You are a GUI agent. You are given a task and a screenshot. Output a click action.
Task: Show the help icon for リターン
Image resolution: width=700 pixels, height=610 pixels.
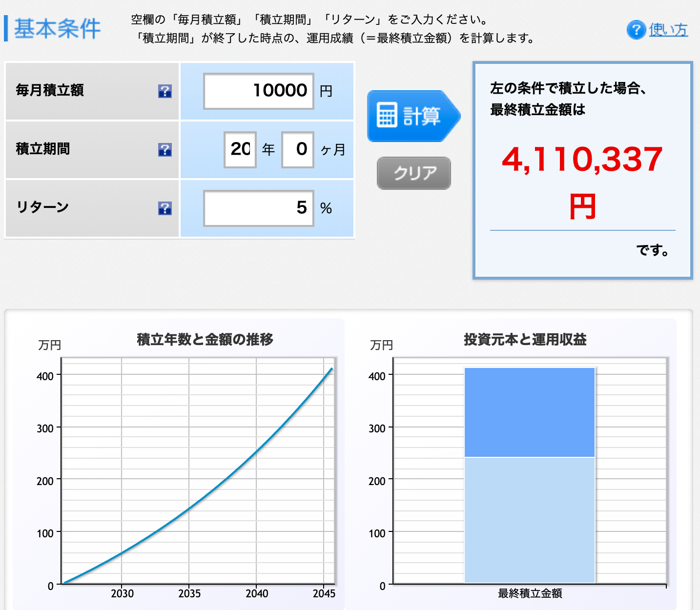(165, 208)
